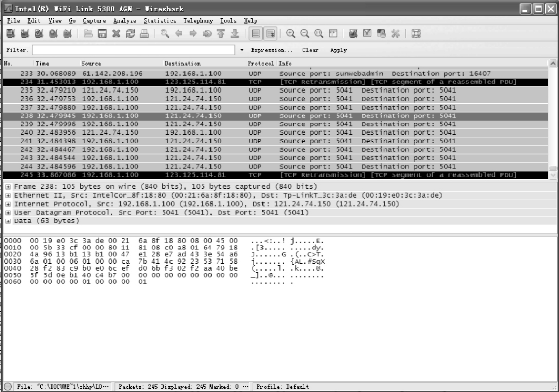
Task: Open the filter history dropdown arrow
Action: [242, 50]
